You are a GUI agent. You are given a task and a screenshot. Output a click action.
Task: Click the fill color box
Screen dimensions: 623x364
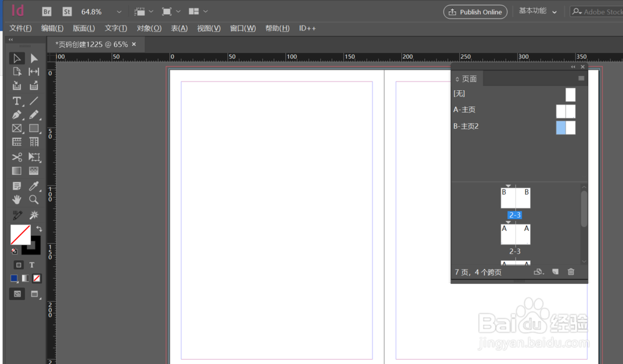(x=20, y=235)
